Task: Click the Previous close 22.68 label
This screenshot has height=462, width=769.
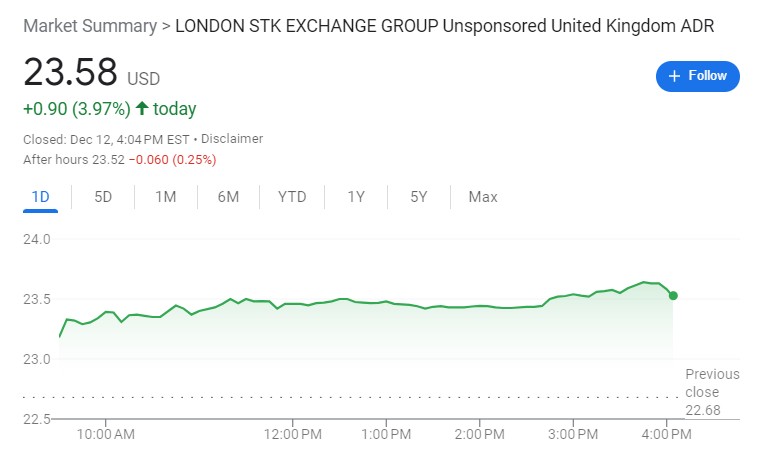Action: pos(712,392)
